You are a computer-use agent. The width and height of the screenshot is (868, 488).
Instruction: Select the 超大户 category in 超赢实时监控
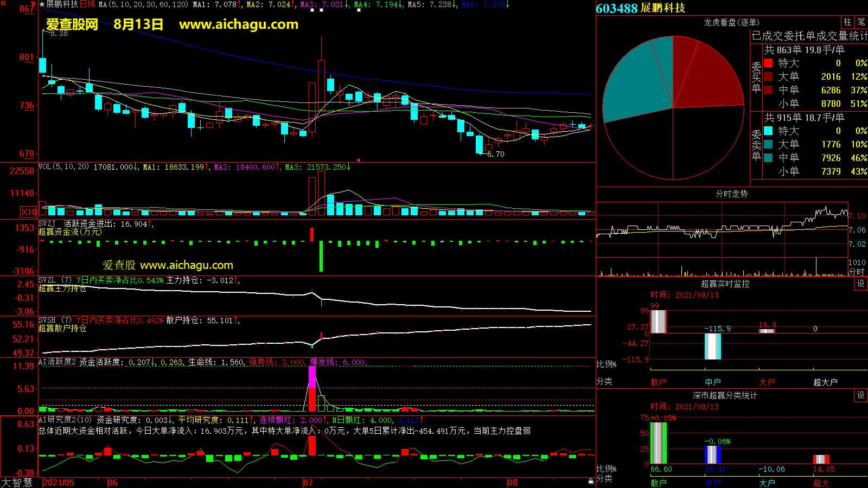825,382
